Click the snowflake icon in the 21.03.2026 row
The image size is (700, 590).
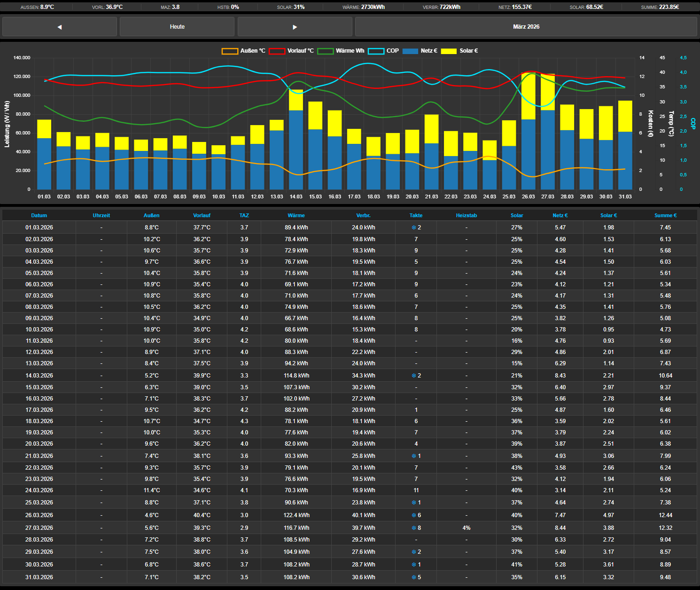click(414, 456)
